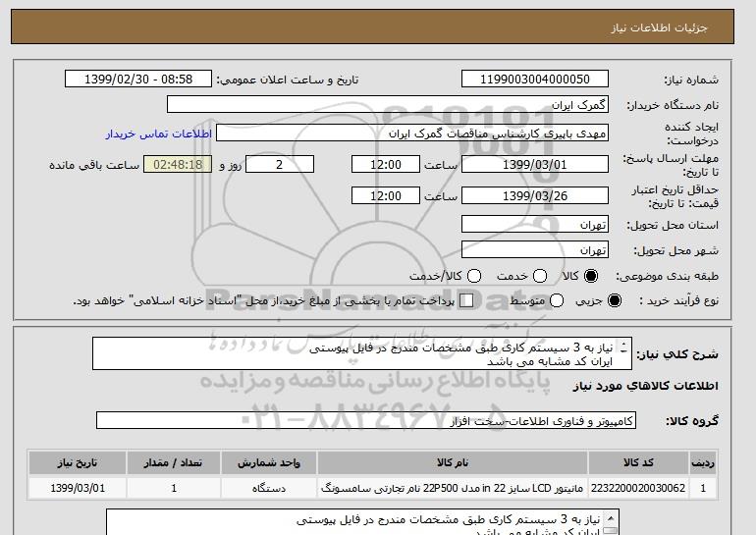This screenshot has width=756, height=535.
Task: Click the price validity 12:00 time field
Action: pyautogui.click(x=386, y=195)
